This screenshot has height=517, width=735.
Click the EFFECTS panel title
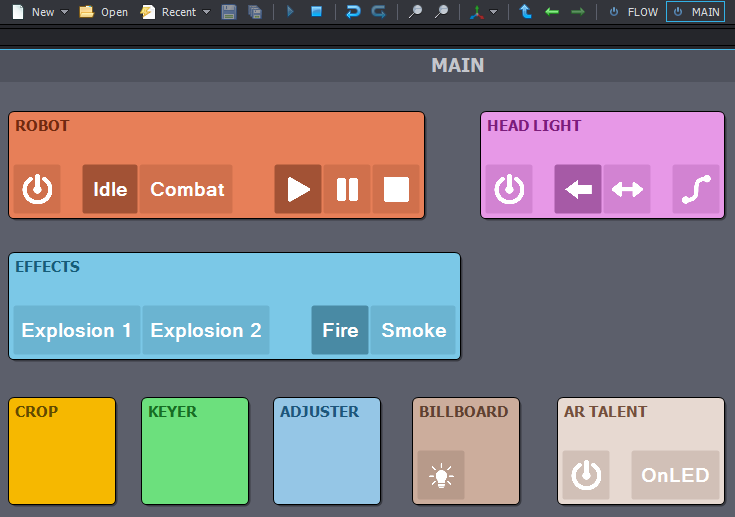click(x=47, y=267)
